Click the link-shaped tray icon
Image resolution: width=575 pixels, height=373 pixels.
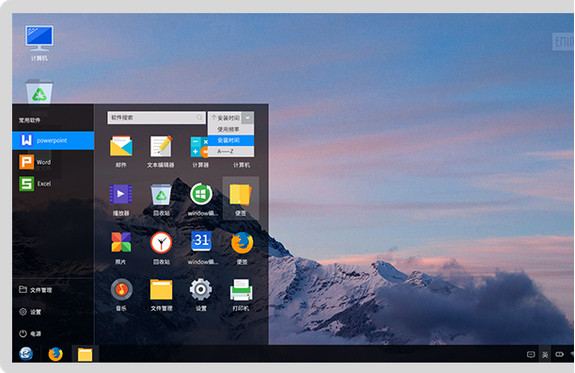(x=559, y=354)
